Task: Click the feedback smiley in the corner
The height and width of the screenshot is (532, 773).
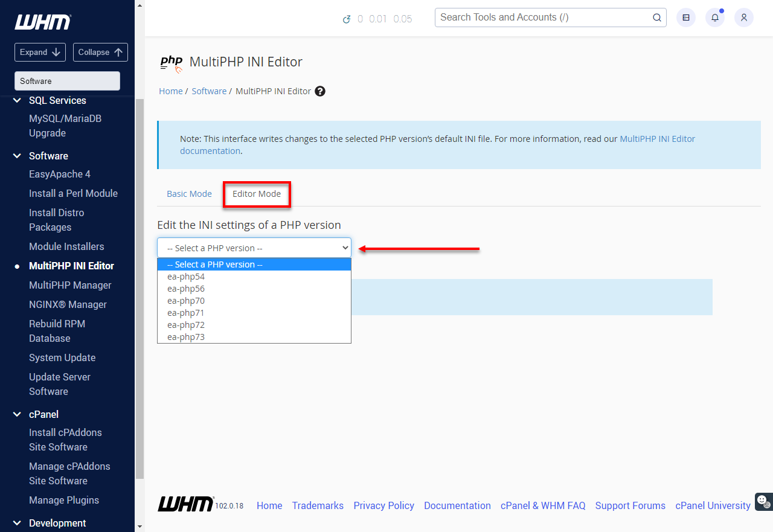Action: pos(763,502)
